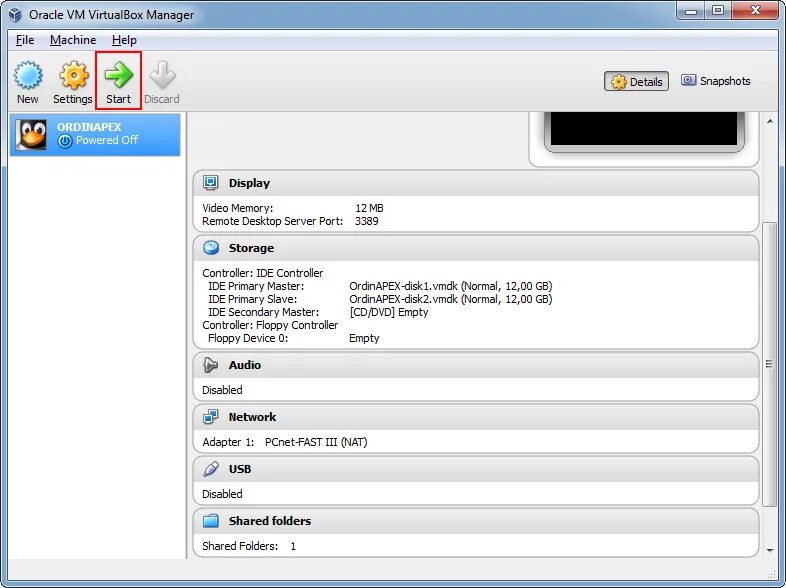
Task: Click the Floppy Device 0 label
Action: point(248,338)
